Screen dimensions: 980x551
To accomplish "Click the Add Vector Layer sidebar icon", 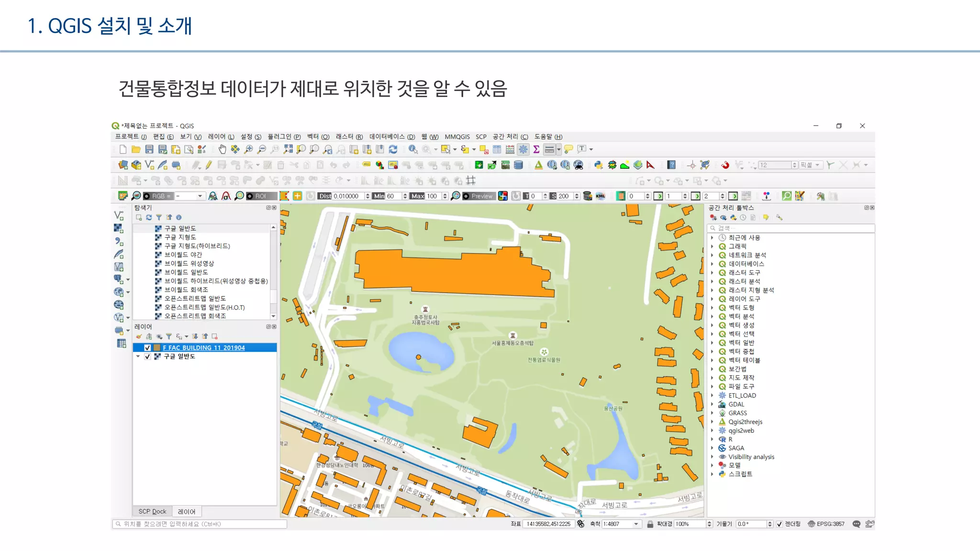I will (119, 216).
